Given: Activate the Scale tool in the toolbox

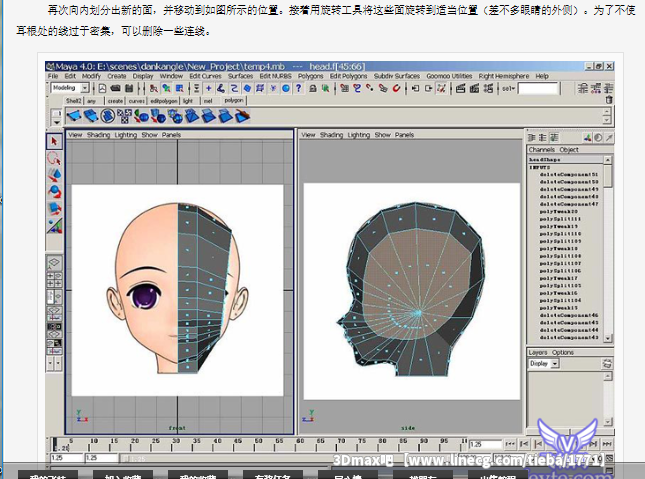Looking at the screenshot, I should click(x=54, y=209).
